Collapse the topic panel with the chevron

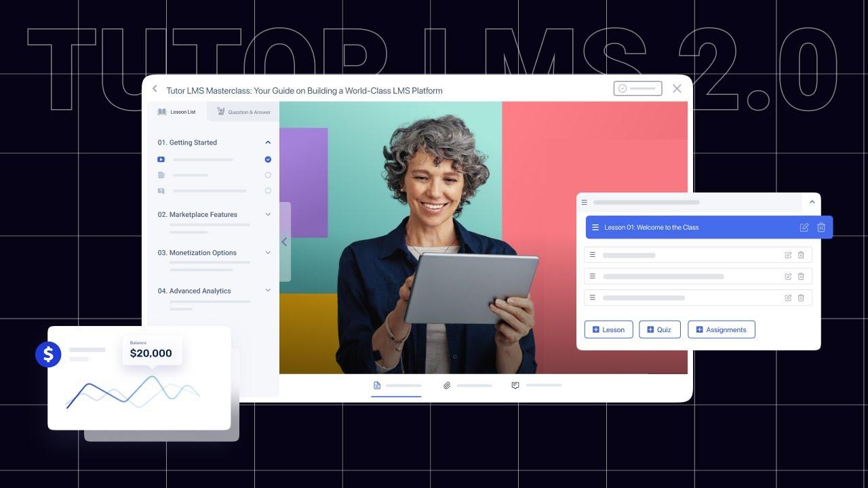pyautogui.click(x=812, y=202)
